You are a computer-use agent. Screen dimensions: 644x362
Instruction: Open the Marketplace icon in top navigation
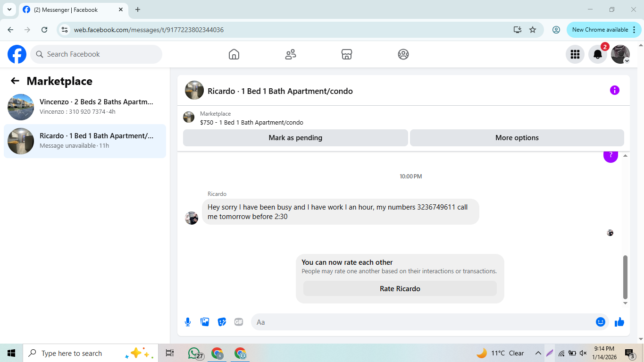click(347, 54)
